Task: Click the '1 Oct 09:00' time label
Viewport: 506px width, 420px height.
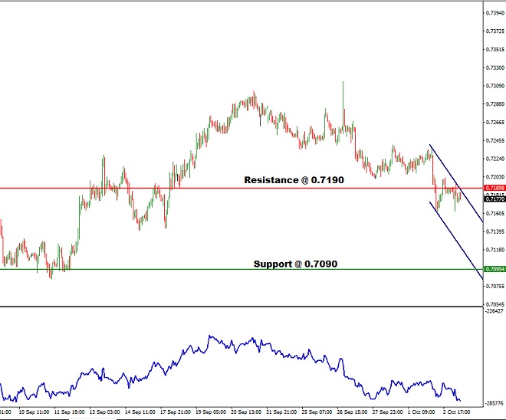Action: (x=421, y=412)
